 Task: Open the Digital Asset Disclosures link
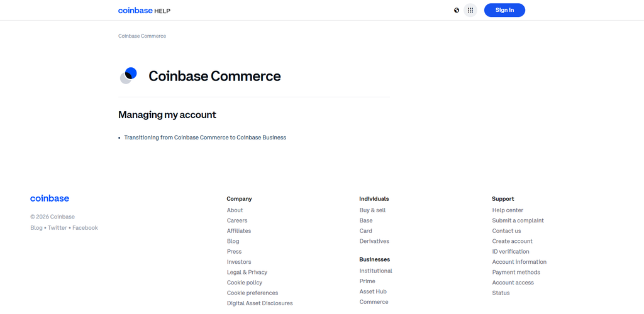(260, 303)
